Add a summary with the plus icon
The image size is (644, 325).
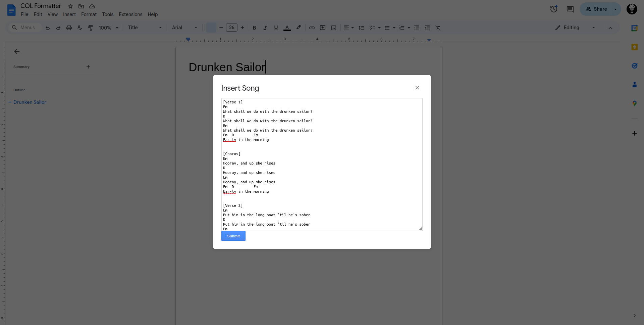88,67
